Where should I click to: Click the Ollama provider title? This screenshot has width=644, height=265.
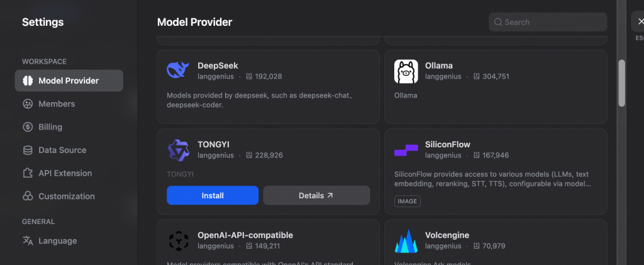tap(438, 65)
